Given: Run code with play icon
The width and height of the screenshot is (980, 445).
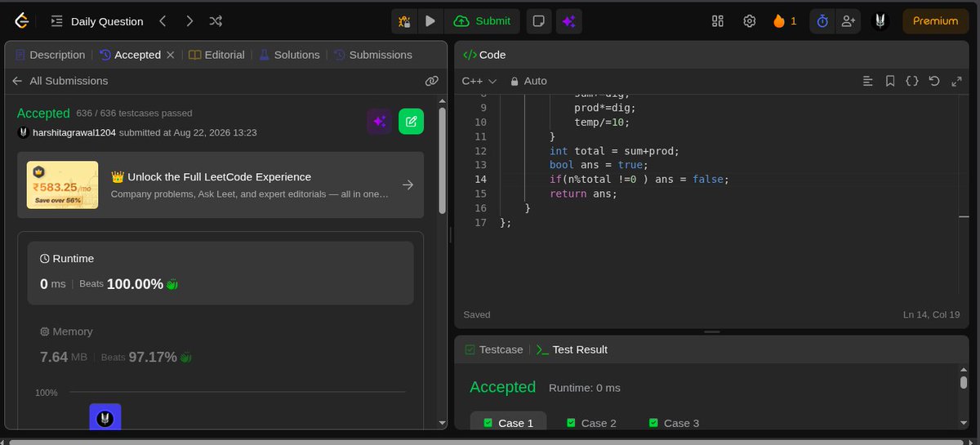Looking at the screenshot, I should (430, 21).
